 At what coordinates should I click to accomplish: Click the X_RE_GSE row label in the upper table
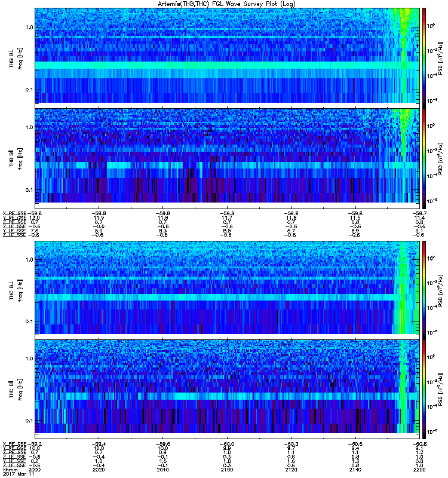coord(14,213)
